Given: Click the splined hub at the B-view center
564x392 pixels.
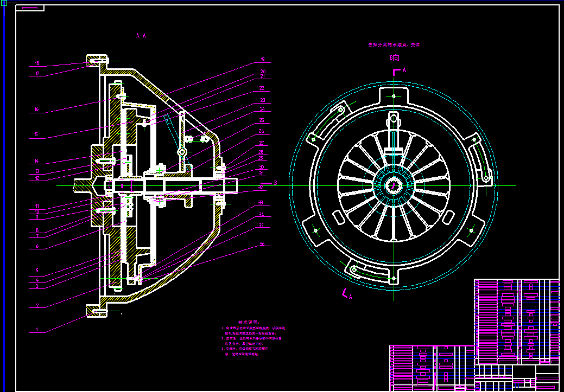Looking at the screenshot, I should click(x=393, y=186).
